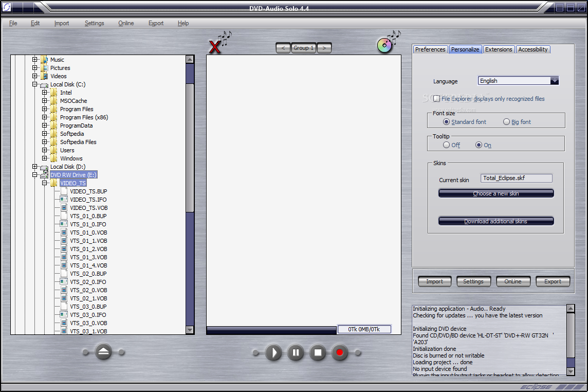Expand the Videos folder node

click(34, 76)
